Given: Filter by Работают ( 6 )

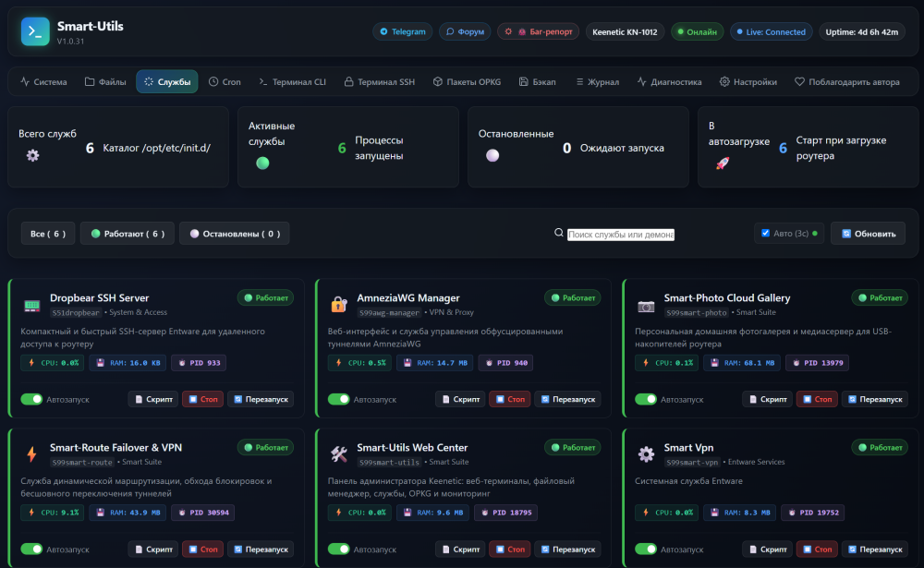Looking at the screenshot, I should [x=128, y=234].
